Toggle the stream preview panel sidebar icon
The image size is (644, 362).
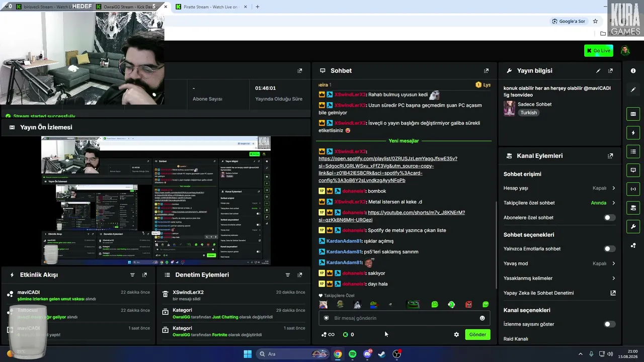[x=633, y=114]
